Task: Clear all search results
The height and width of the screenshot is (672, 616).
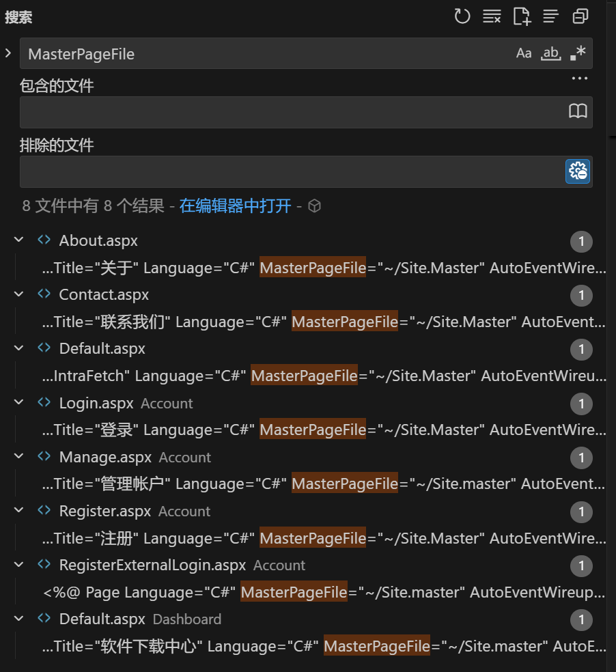Action: click(x=492, y=16)
